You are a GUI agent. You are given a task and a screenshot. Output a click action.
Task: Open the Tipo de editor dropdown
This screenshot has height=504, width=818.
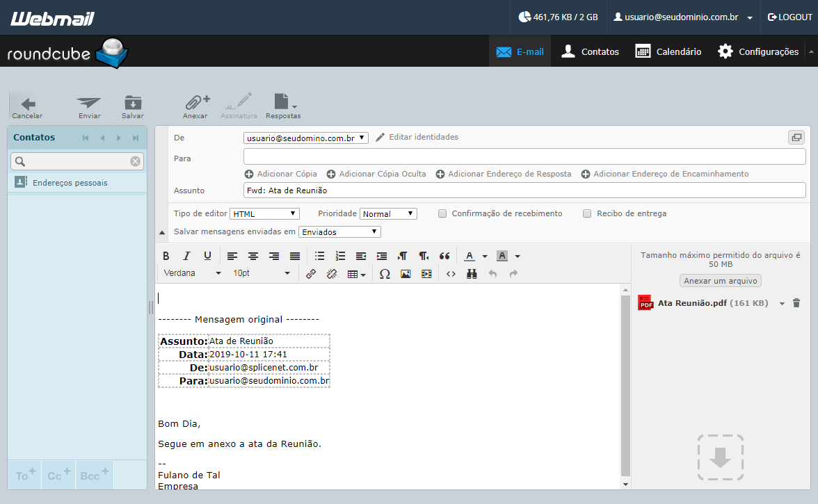pyautogui.click(x=264, y=213)
